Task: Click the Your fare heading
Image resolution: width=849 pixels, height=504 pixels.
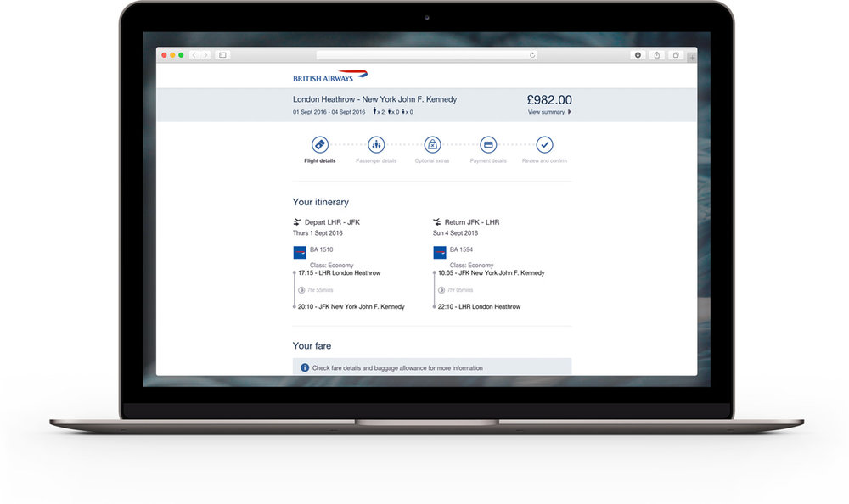Action: coord(312,346)
